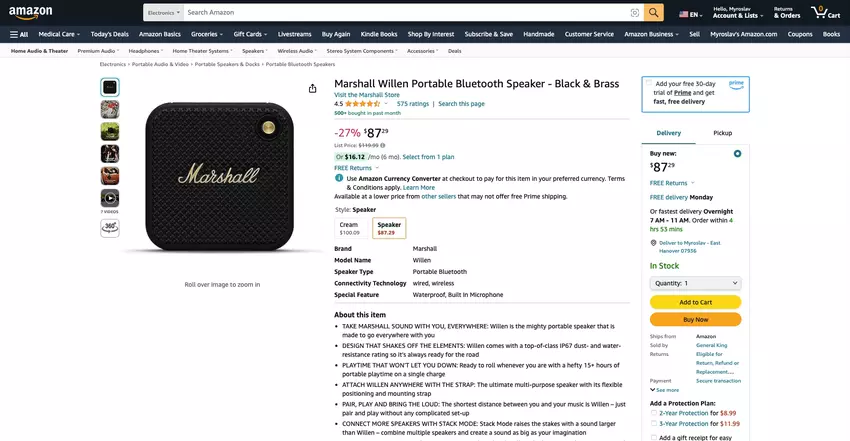Switch to the Pickup tab
850x441 pixels.
tap(722, 132)
